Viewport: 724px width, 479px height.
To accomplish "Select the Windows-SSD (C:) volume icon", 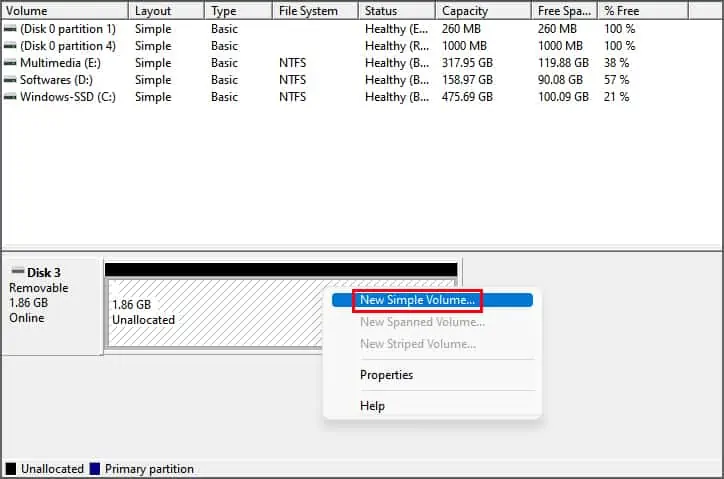I will click(x=10, y=97).
